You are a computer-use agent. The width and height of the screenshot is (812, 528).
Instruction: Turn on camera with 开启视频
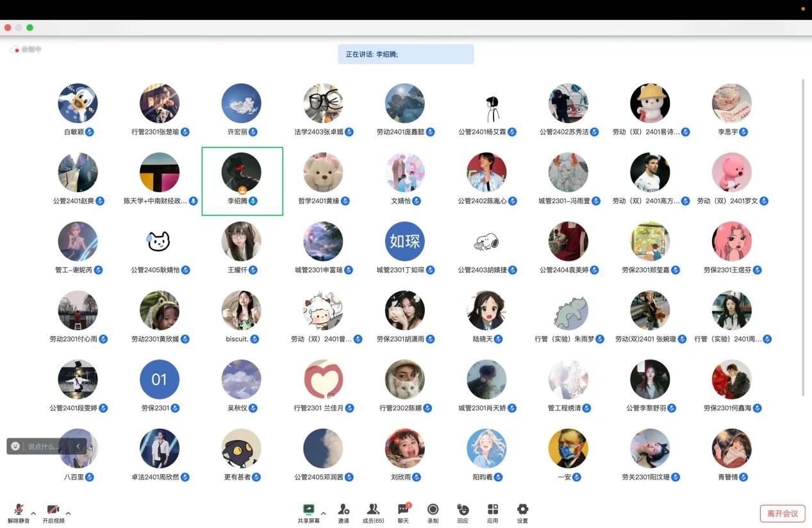(x=53, y=510)
